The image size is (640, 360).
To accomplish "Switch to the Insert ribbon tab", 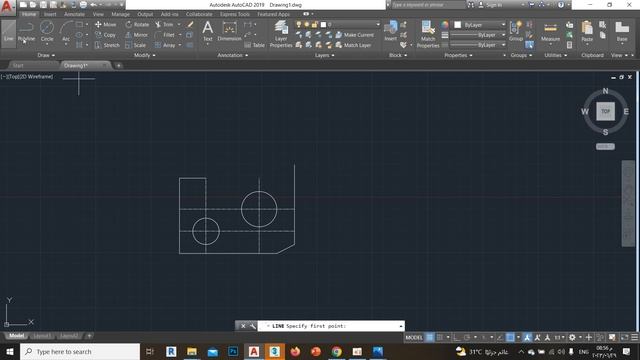I will click(x=50, y=14).
